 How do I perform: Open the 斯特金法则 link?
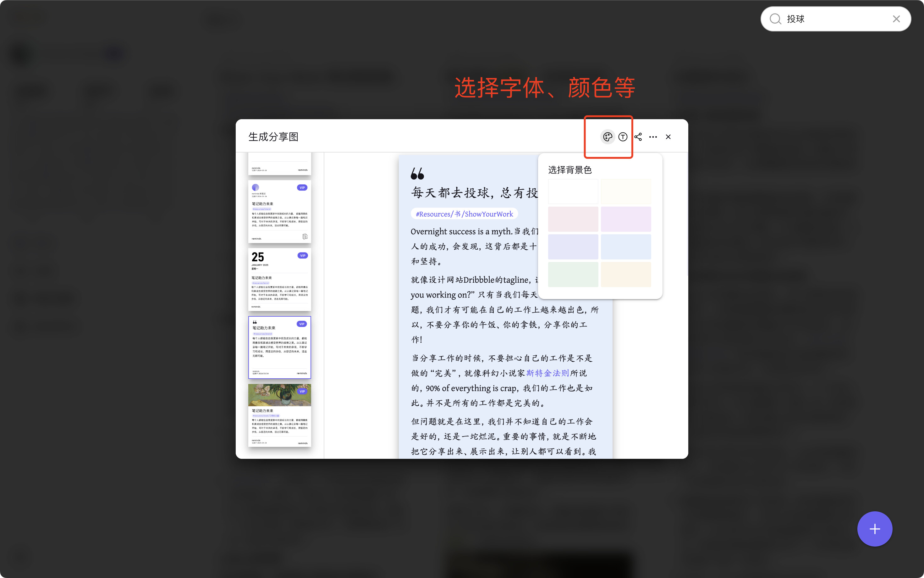click(547, 373)
